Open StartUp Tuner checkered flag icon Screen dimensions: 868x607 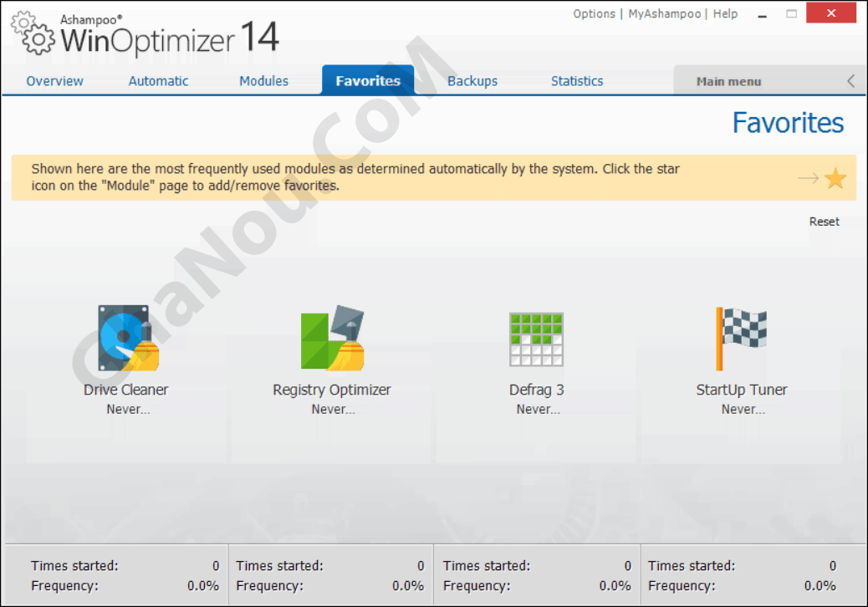click(x=741, y=339)
